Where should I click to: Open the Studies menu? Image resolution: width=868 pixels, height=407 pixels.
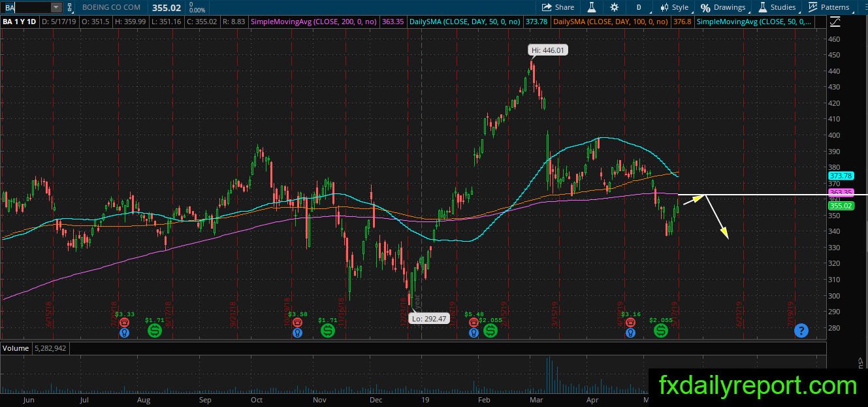tap(777, 7)
